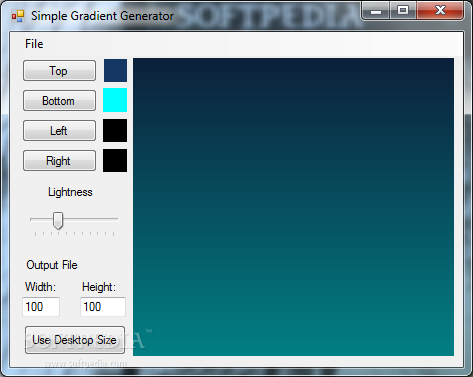
Task: Select the dark blue Top color swatch
Action: click(x=115, y=71)
